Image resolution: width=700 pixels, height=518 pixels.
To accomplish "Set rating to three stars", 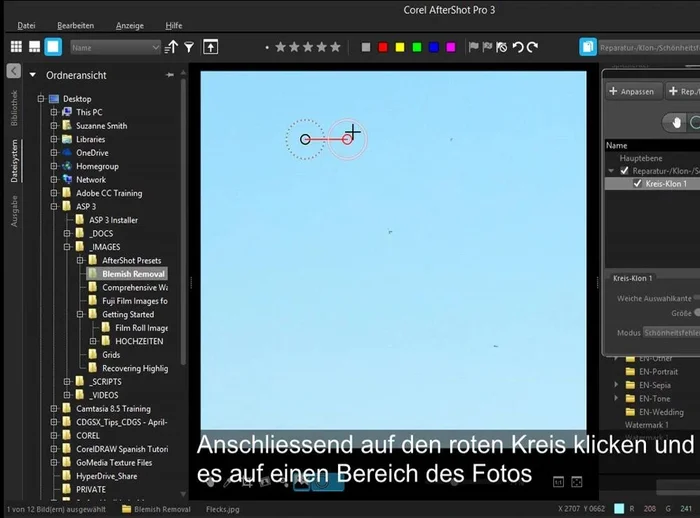I will 308,47.
